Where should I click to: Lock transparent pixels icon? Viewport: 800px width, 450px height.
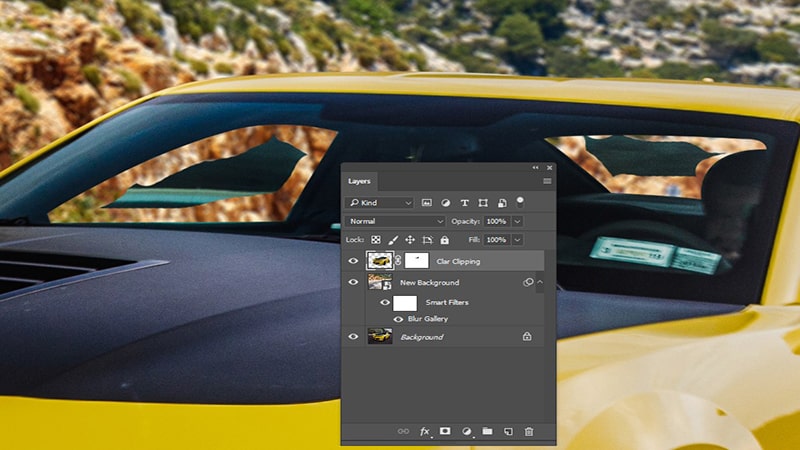point(376,240)
